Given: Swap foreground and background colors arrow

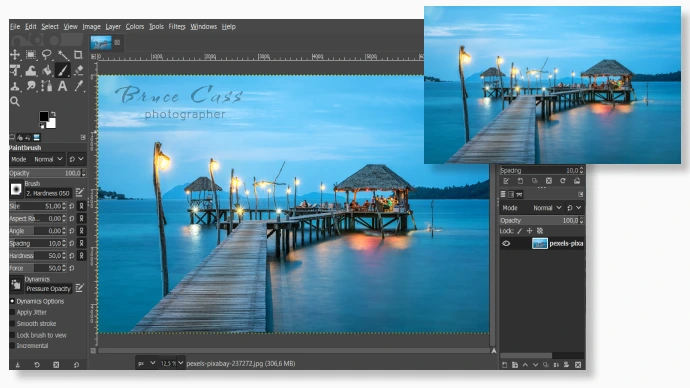Looking at the screenshot, I should click(53, 114).
